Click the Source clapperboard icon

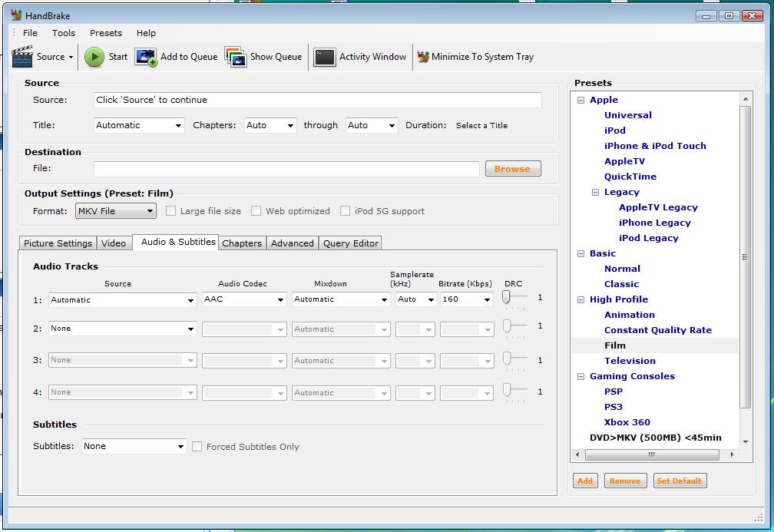tap(21, 57)
